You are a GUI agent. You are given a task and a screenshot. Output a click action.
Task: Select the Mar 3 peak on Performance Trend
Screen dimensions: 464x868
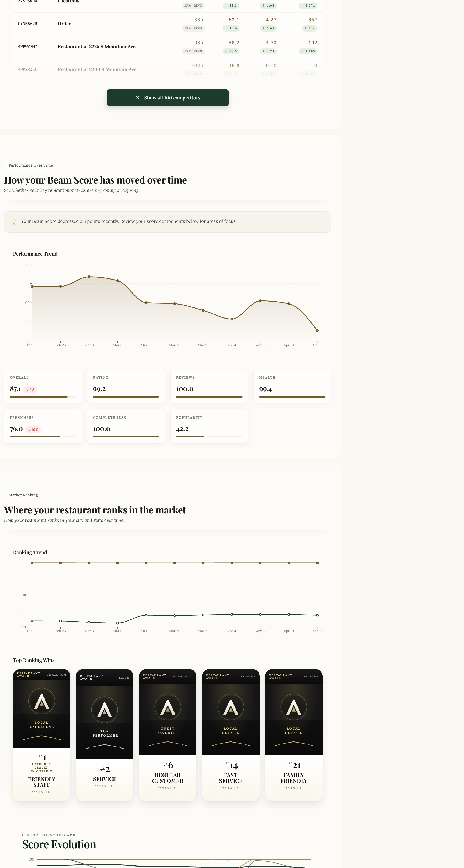(89, 277)
